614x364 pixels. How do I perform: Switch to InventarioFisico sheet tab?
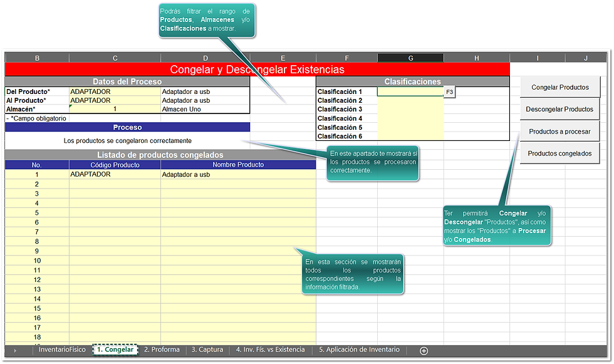point(62,350)
